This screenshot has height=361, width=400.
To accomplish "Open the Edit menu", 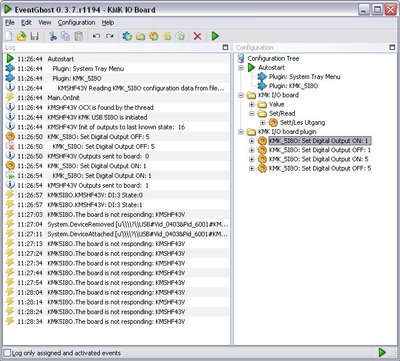I will (26, 23).
